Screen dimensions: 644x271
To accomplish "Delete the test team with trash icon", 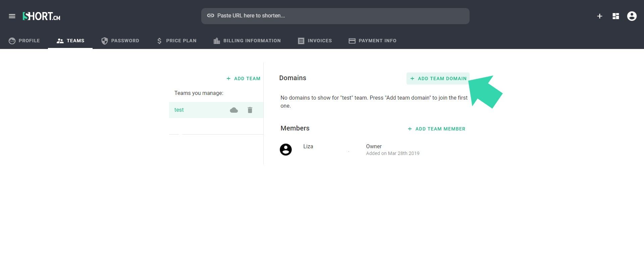I will point(250,110).
